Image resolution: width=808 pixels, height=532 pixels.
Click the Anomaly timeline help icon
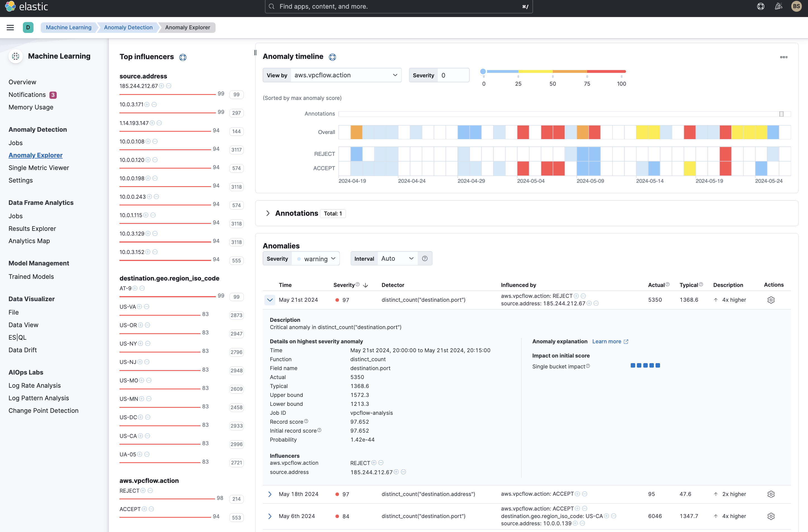(332, 57)
